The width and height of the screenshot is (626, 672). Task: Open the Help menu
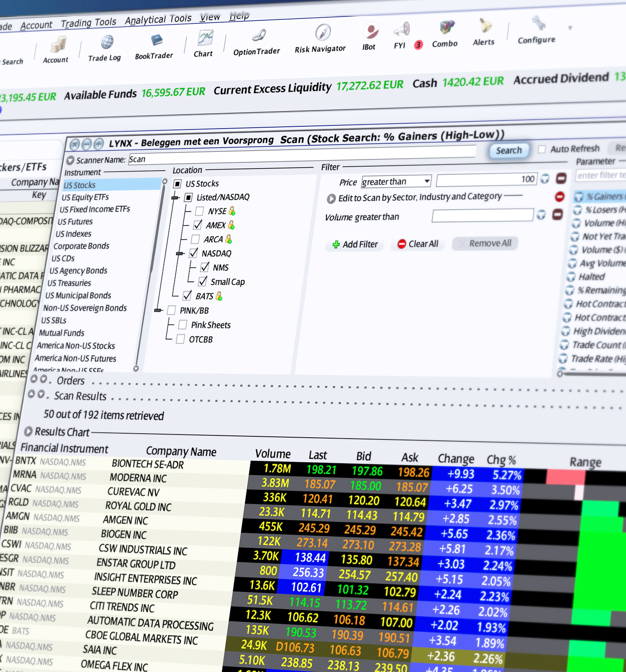pyautogui.click(x=239, y=16)
